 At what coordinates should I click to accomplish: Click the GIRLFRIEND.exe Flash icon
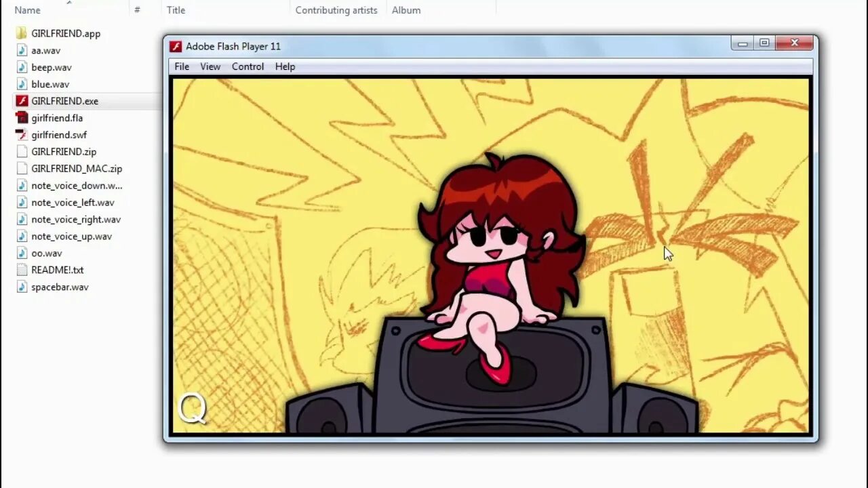click(x=21, y=101)
